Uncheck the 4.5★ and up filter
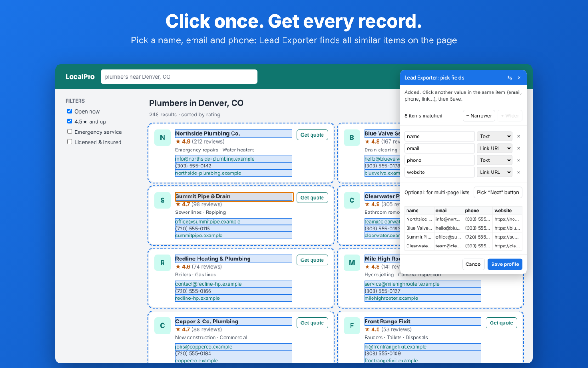This screenshot has width=588, height=368. 69,121
